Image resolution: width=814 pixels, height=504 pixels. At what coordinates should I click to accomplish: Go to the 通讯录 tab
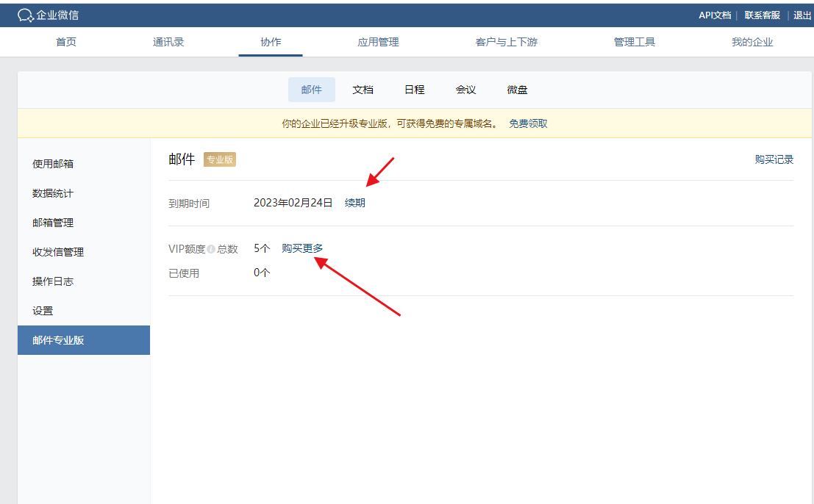click(168, 42)
